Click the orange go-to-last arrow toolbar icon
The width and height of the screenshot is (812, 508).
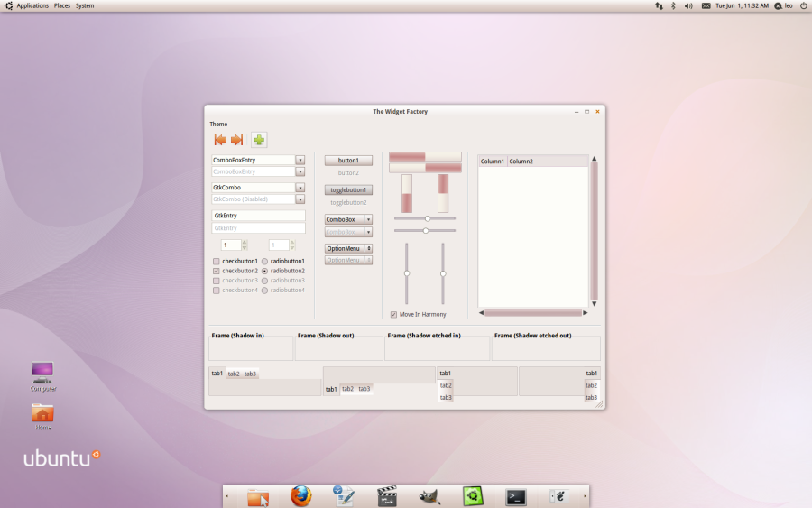236,140
